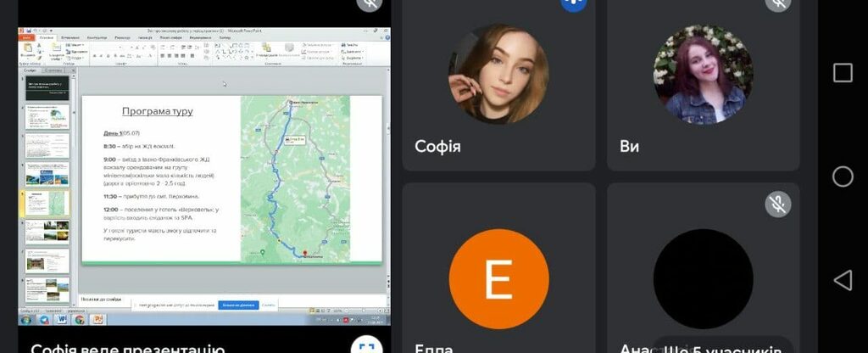Viewport: 868px width, 353px height.
Task: Click the 'Програма туру' slide title
Action: [157, 111]
